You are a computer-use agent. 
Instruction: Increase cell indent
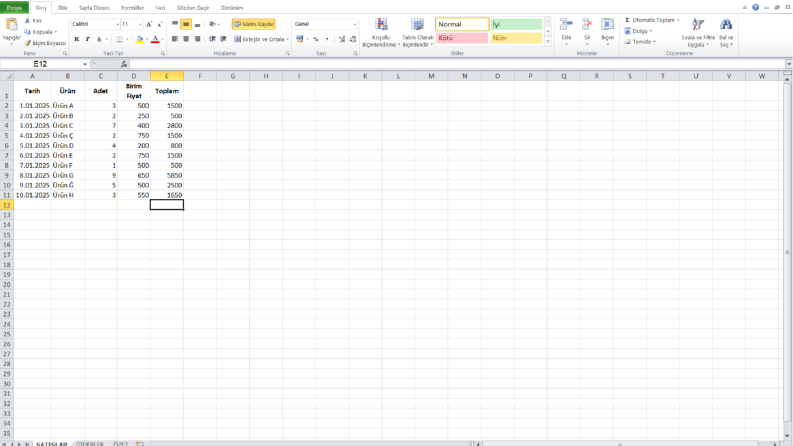(223, 39)
